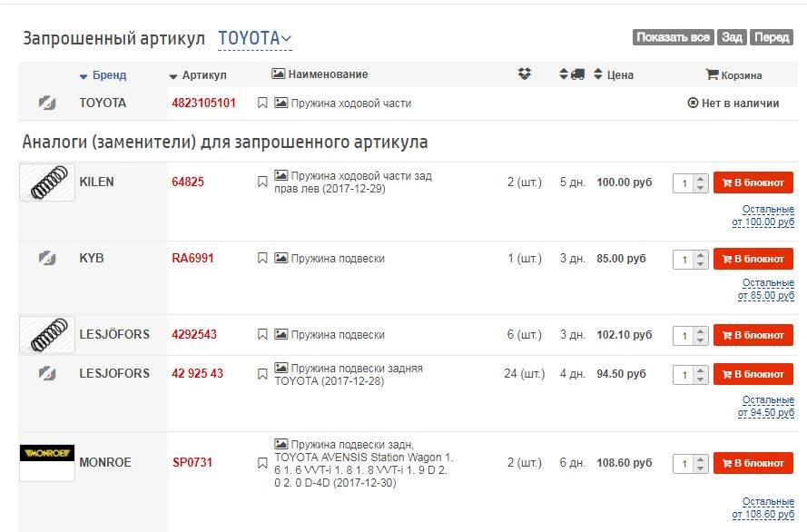This screenshot has width=807, height=532.
Task: Sort by Артикул column arrow
Action: click(x=173, y=76)
